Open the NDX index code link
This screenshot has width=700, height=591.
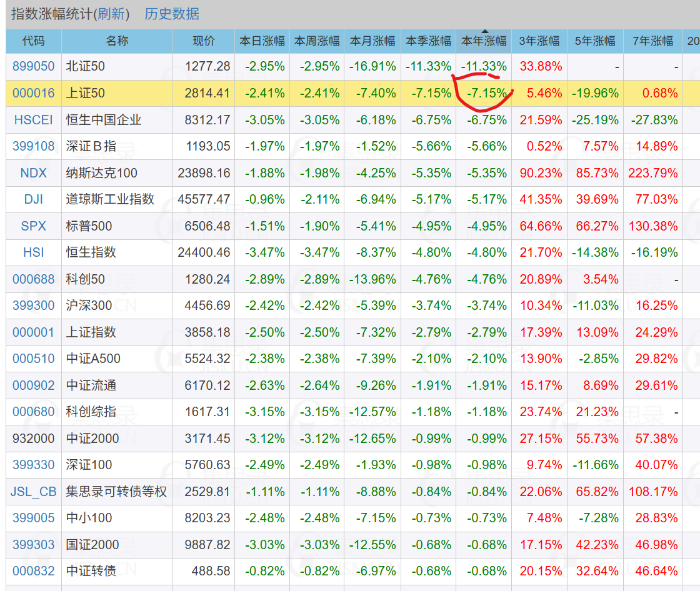[34, 173]
